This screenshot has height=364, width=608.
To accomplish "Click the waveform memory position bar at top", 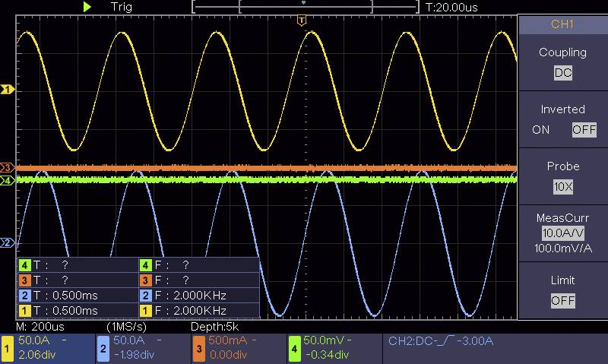I will (305, 7).
